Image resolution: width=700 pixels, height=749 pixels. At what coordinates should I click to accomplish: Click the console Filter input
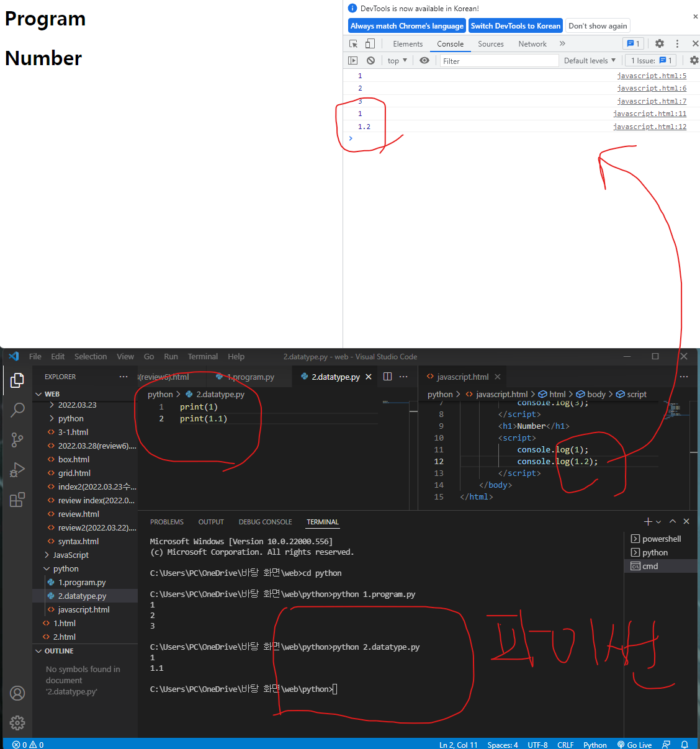[x=500, y=61]
